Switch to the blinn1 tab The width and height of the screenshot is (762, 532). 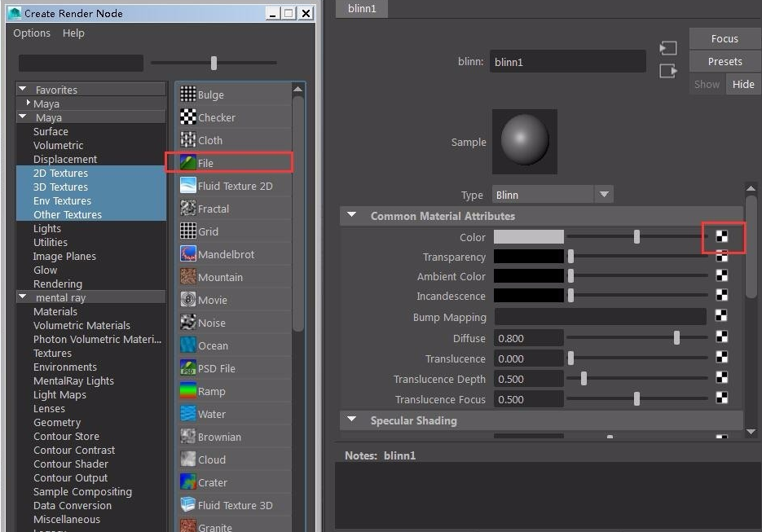click(x=361, y=9)
